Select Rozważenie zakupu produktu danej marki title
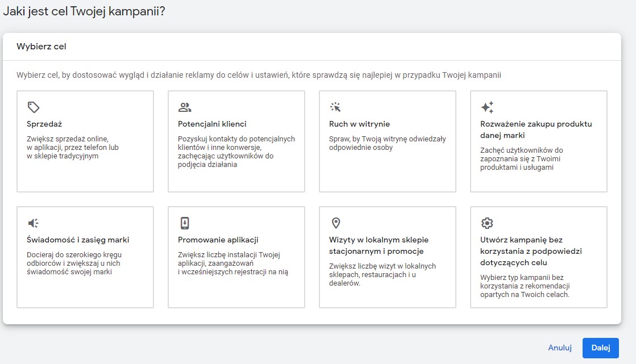Viewport: 636px width, 364px height. point(536,129)
